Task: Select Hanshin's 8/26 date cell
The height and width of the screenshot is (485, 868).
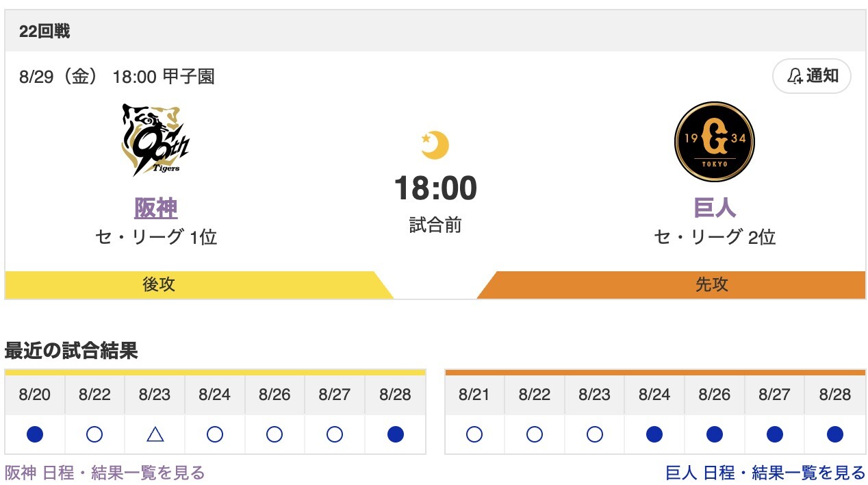Action: click(275, 395)
